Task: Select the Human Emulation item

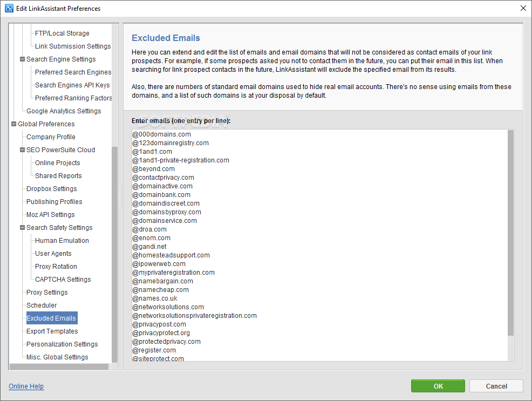Action: [62, 241]
